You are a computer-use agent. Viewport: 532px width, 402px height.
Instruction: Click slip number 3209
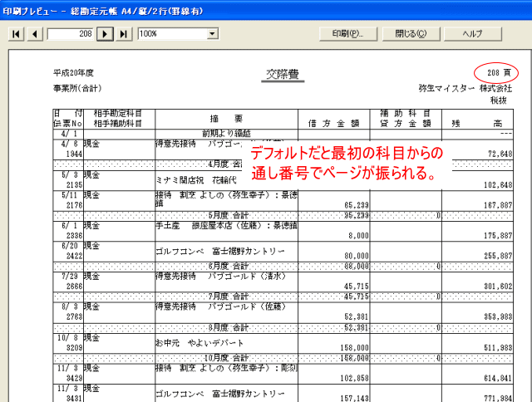[74, 348]
